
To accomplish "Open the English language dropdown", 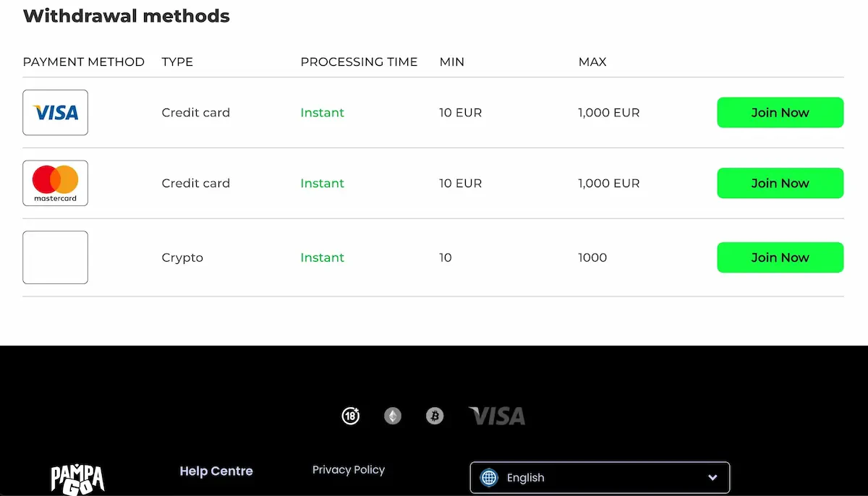I will coord(599,478).
